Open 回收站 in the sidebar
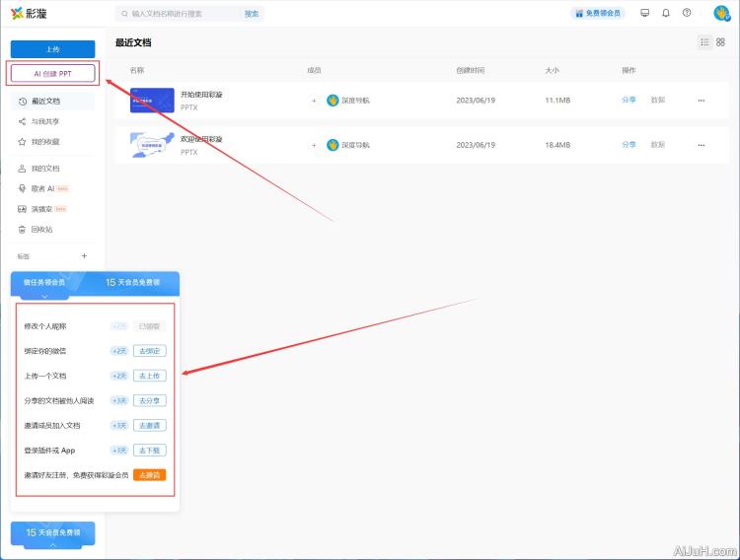The width and height of the screenshot is (740, 560). click(x=40, y=229)
